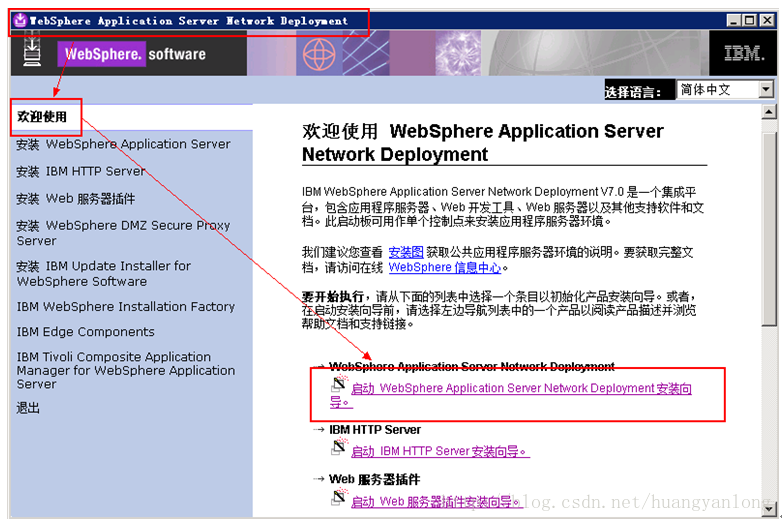Click the WebSphere Application Server Network Deployment section heading

[472, 366]
